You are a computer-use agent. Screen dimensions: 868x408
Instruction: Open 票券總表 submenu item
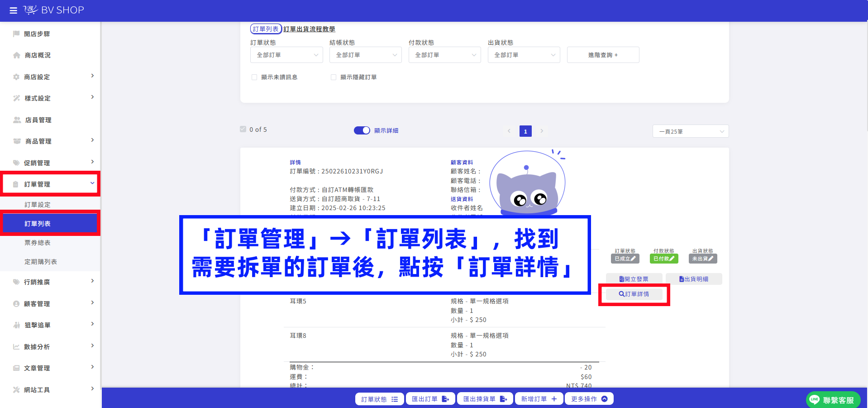click(38, 243)
